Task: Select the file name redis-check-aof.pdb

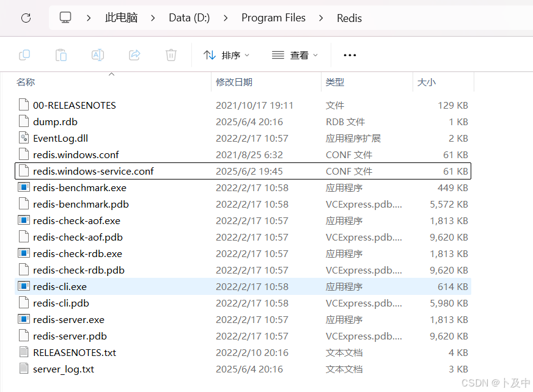Action: point(78,237)
